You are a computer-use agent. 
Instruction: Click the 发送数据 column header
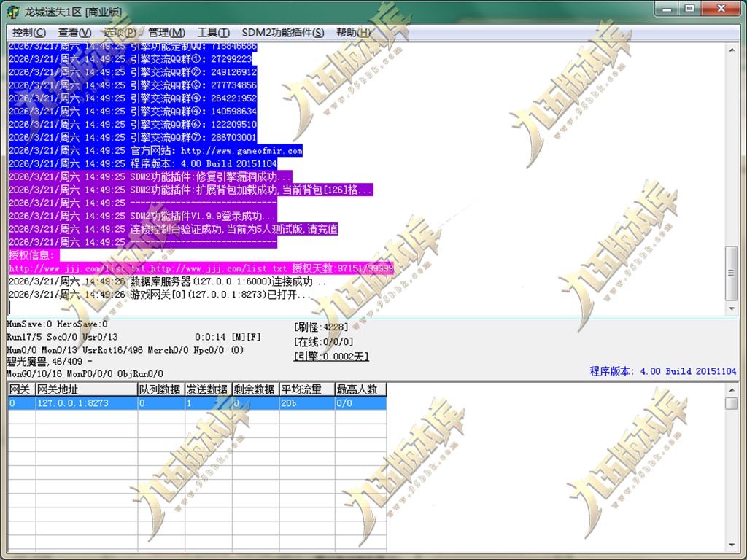pos(208,389)
